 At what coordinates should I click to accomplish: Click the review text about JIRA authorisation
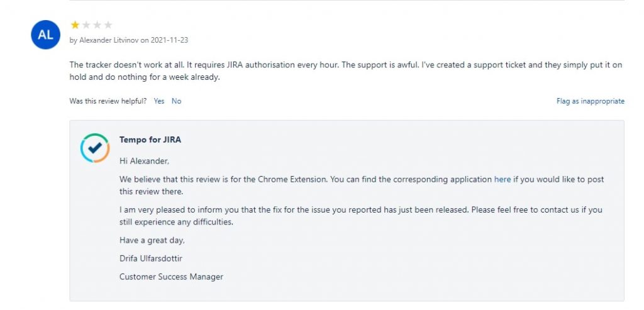[x=346, y=70]
